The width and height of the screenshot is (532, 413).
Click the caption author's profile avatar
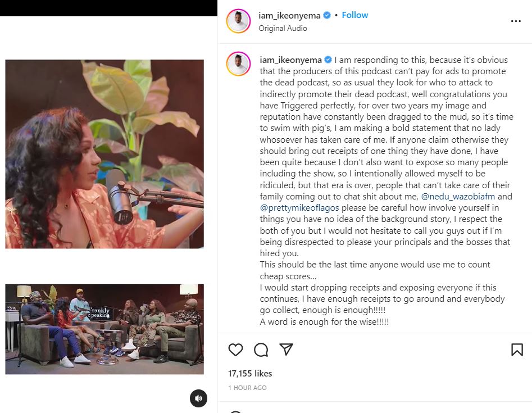click(x=238, y=63)
